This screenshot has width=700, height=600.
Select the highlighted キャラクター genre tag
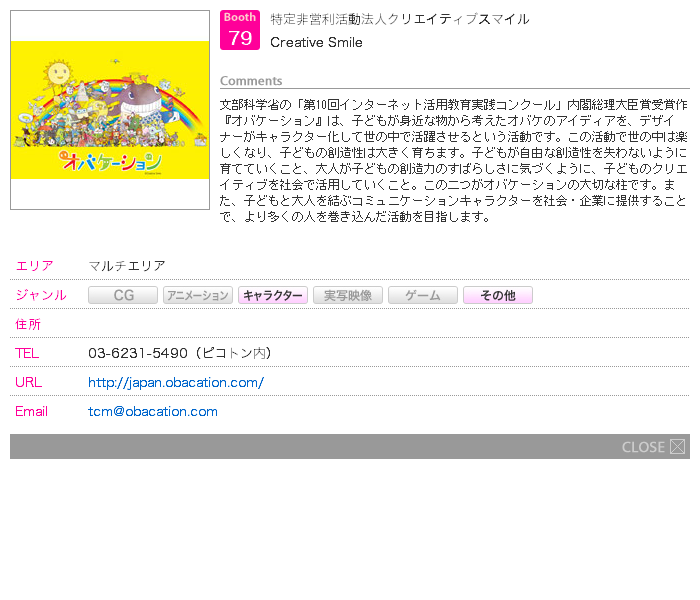[x=273, y=295]
